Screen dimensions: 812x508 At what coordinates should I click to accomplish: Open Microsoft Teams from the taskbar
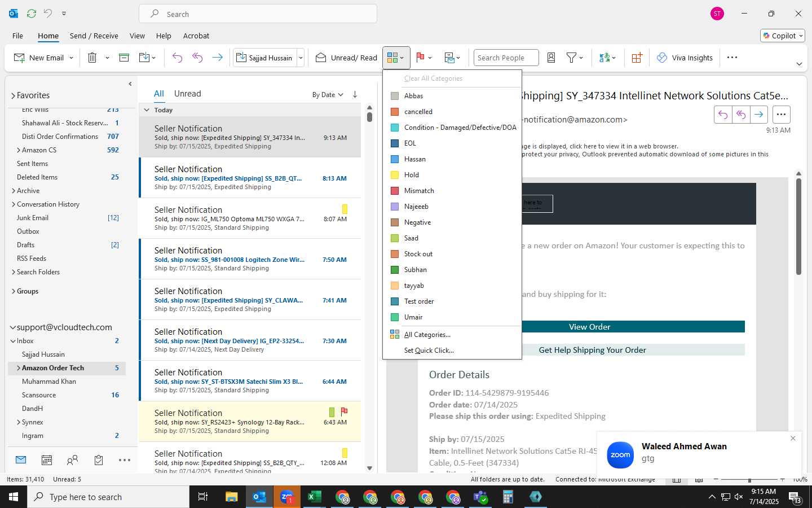point(480,497)
